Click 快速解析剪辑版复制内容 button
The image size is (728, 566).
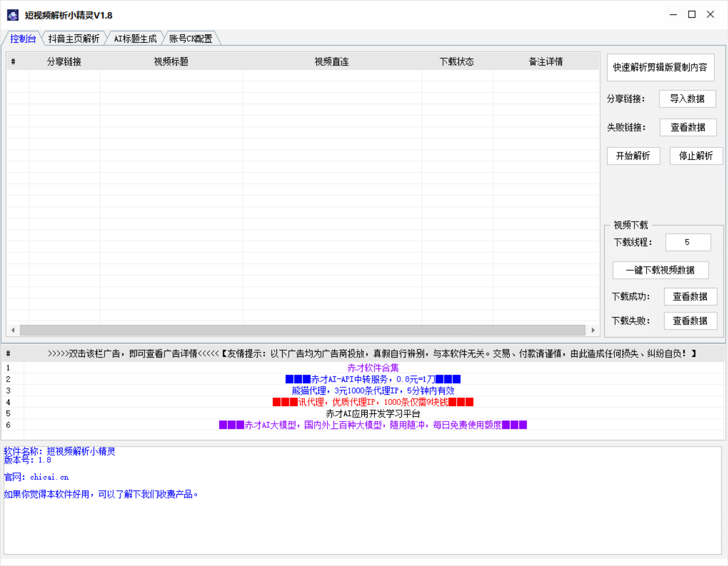[x=660, y=67]
